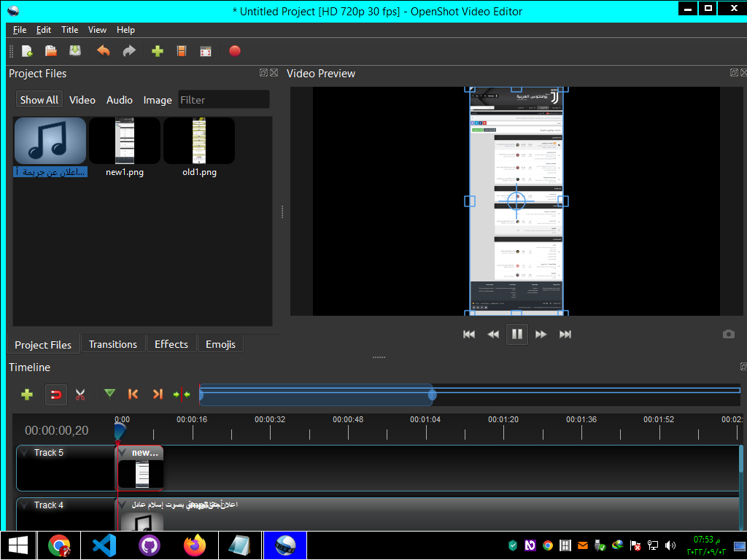Switch to the Project Files tab
This screenshot has height=560, width=747.
[43, 345]
